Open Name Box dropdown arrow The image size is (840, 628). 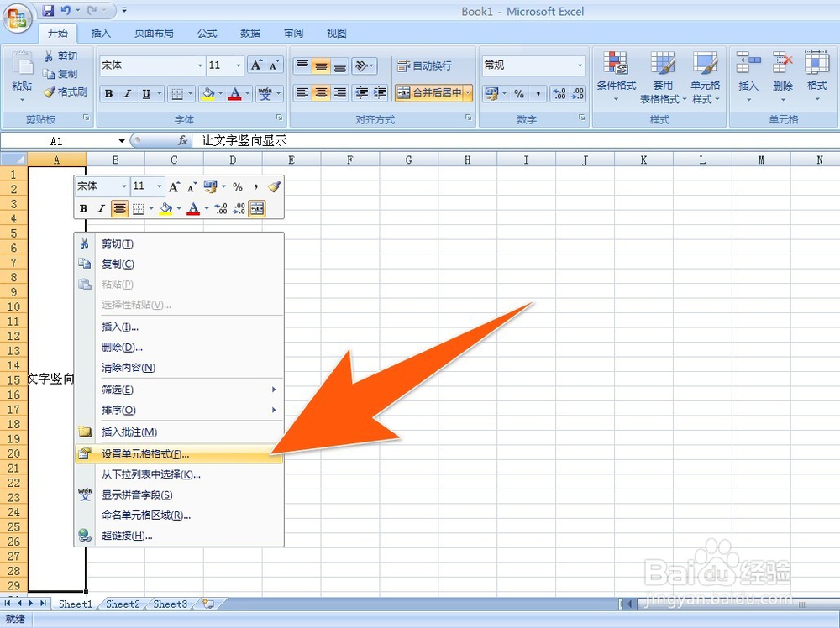pos(122,141)
